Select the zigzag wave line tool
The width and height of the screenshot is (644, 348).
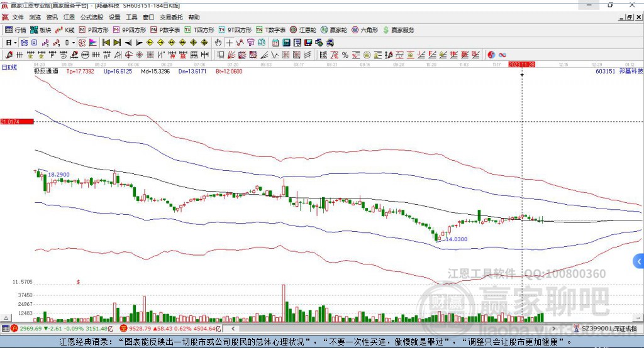275,55
